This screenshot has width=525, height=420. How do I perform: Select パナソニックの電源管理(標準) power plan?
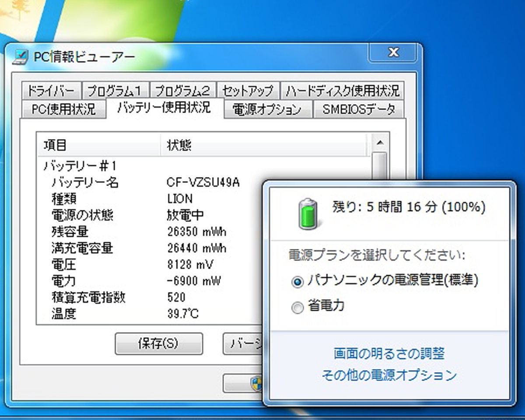tap(298, 283)
